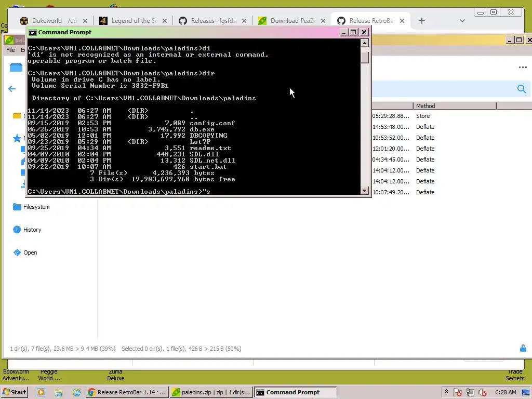The width and height of the screenshot is (532, 399).
Task: Close the Dukeworld tab
Action: click(85, 21)
